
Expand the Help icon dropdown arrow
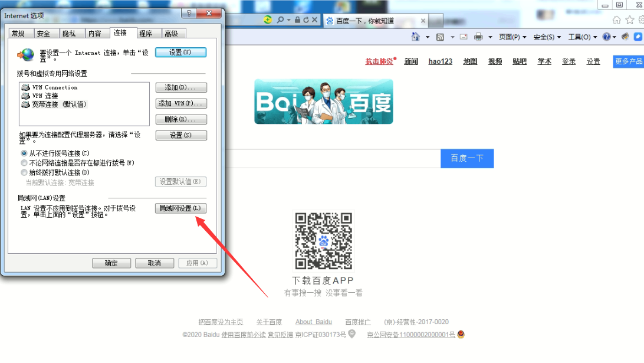coord(615,37)
